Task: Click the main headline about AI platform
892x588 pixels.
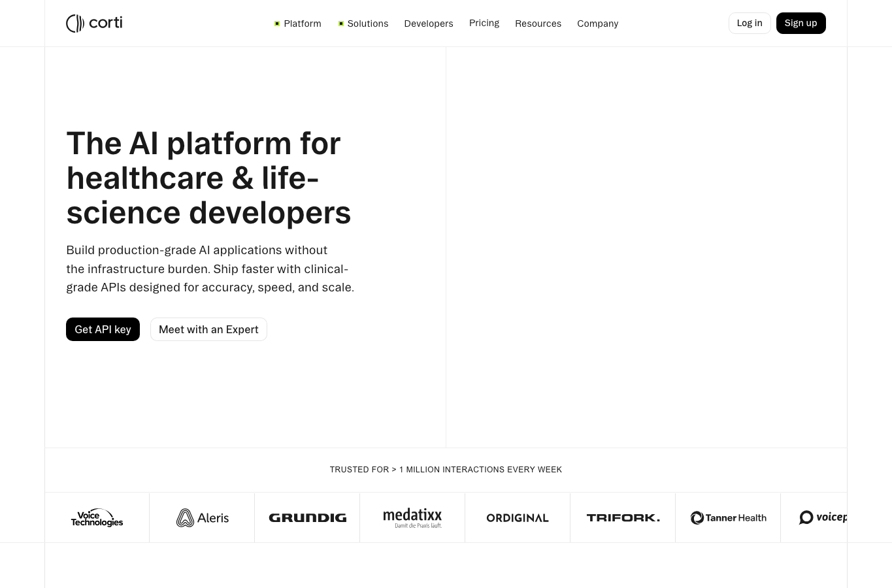Action: [x=208, y=178]
